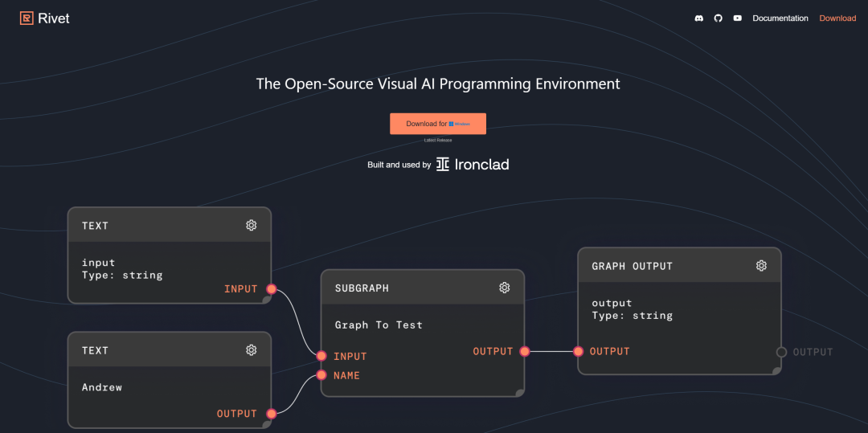Screen dimensions: 868x433
Task: Open settings gear on Subgraph node
Action: [504, 288]
